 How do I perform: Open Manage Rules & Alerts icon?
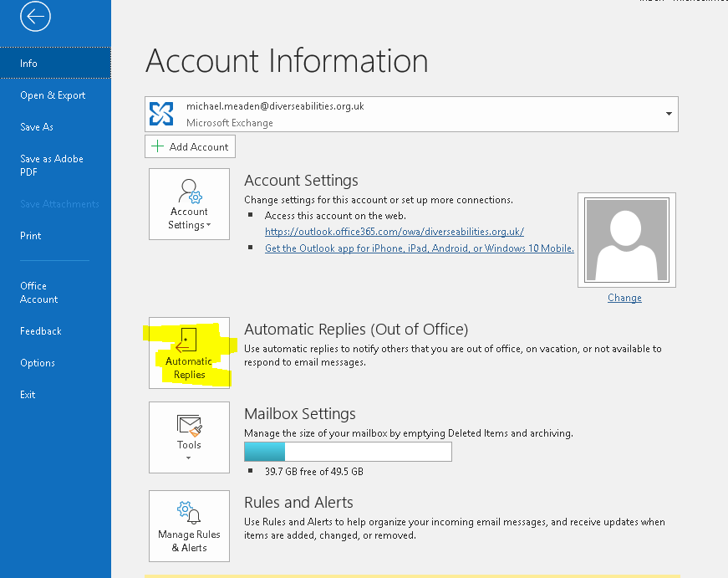click(x=189, y=512)
